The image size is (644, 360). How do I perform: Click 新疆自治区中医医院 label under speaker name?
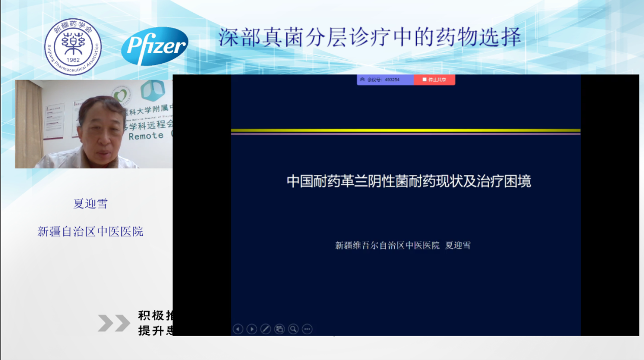(x=90, y=232)
